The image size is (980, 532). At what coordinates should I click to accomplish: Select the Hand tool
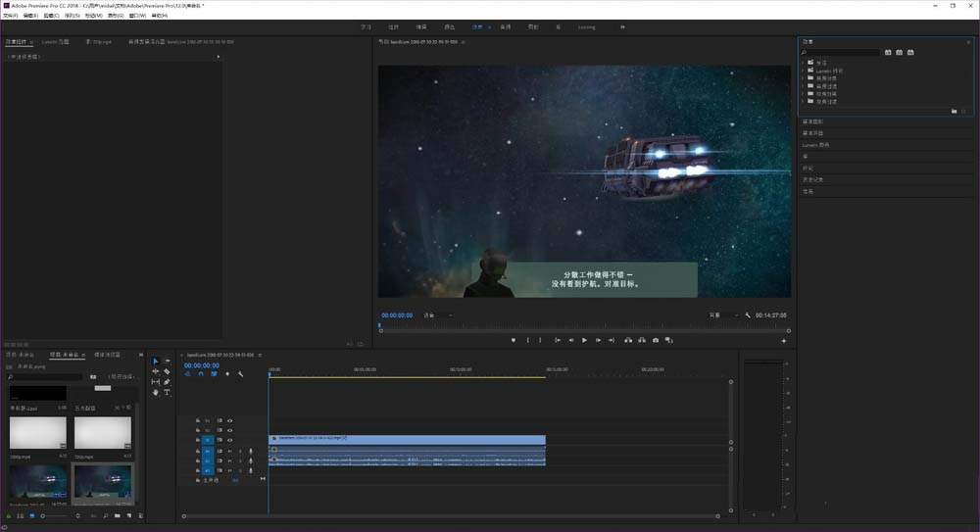tap(155, 392)
